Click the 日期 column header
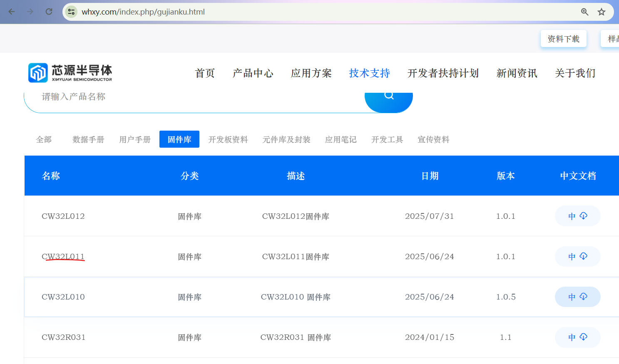 (x=430, y=176)
